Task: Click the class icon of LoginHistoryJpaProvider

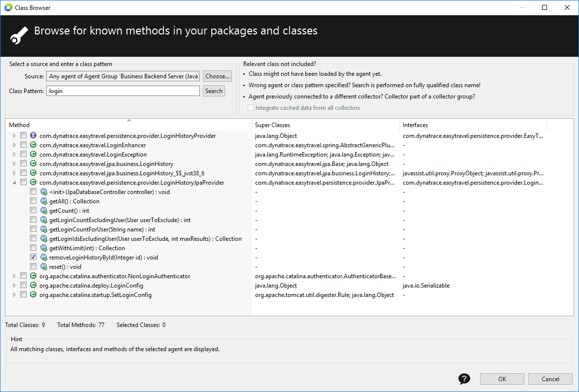Action: tap(33, 182)
